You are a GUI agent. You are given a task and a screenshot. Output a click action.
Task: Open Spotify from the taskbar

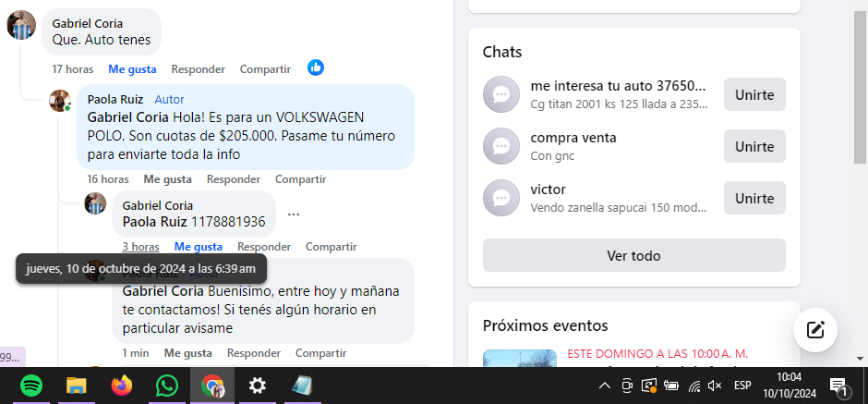[31, 386]
